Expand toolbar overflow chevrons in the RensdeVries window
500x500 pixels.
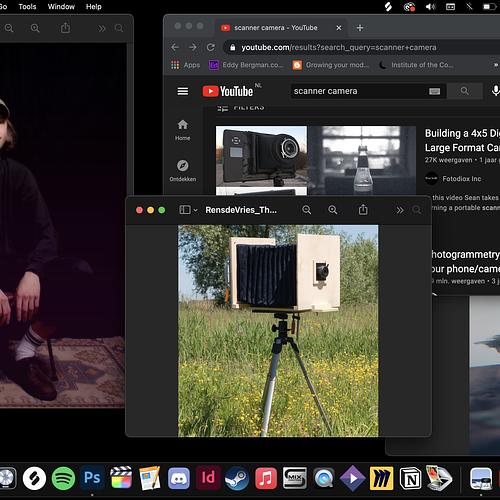pos(400,210)
